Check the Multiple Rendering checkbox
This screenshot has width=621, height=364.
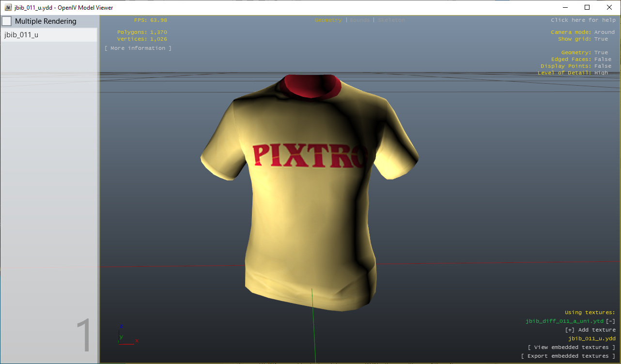(7, 21)
